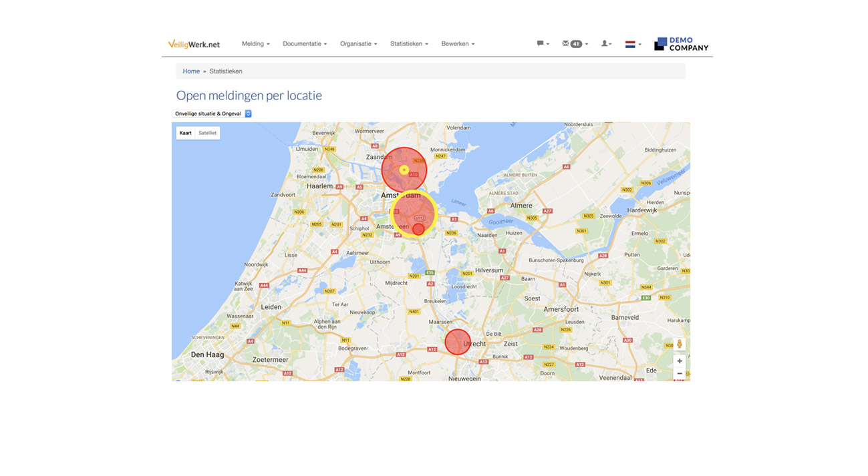Open the Onveilige situatie & Ongeval dropdown
868x476 pixels.
tap(212, 114)
